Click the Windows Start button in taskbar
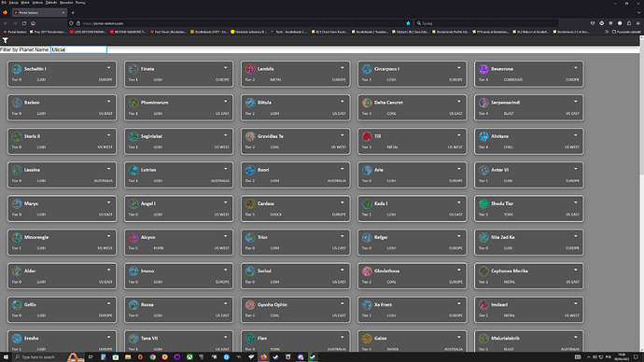Viewport: 644px width, 362px height. [x=6, y=357]
